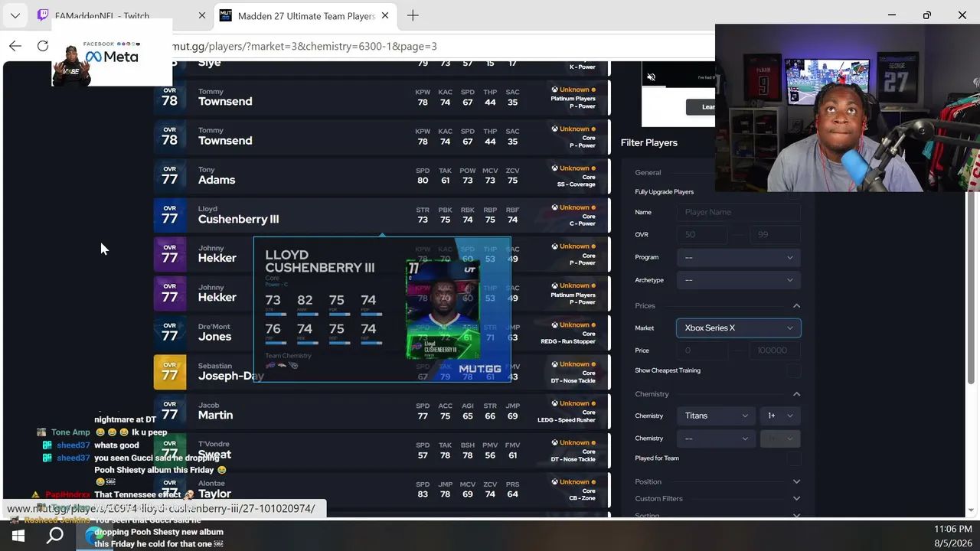Open the Program dropdown

click(x=739, y=257)
